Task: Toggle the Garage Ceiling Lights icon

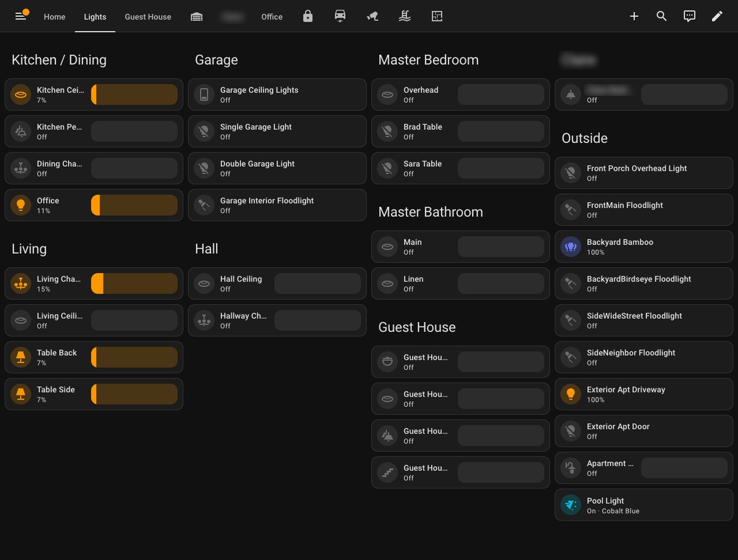Action: coord(204,94)
